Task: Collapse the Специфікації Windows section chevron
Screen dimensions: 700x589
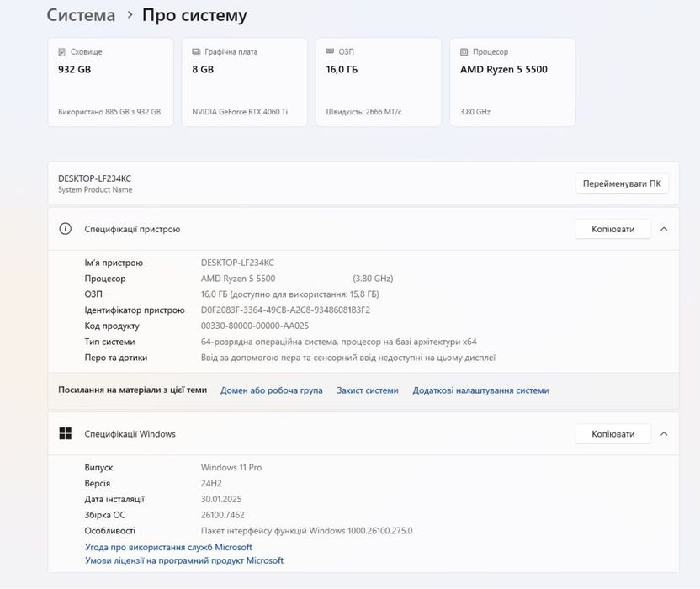Action: [664, 434]
